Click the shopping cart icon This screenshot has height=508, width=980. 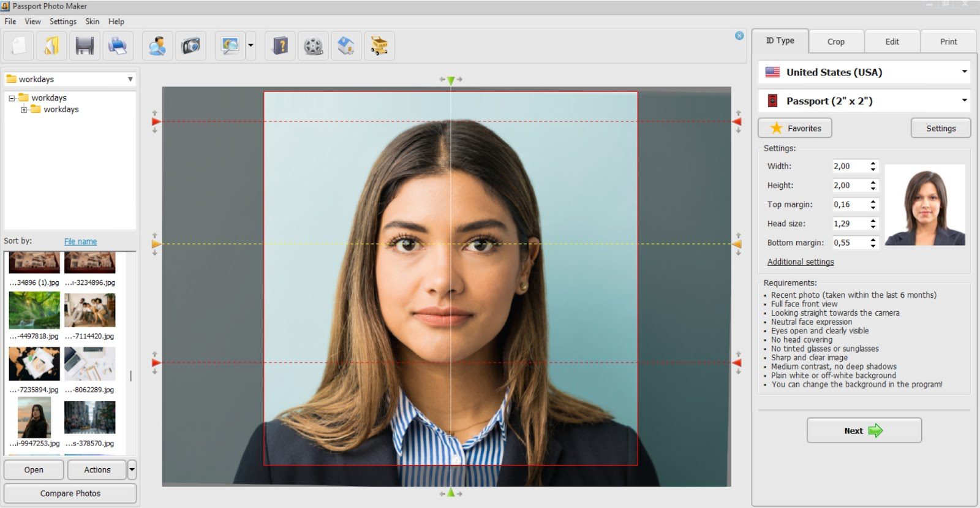coord(379,46)
